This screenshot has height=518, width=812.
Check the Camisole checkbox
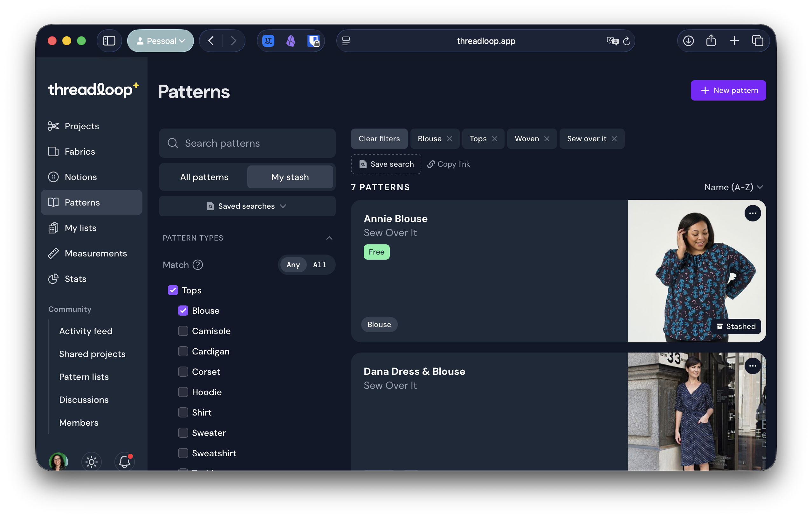tap(183, 331)
